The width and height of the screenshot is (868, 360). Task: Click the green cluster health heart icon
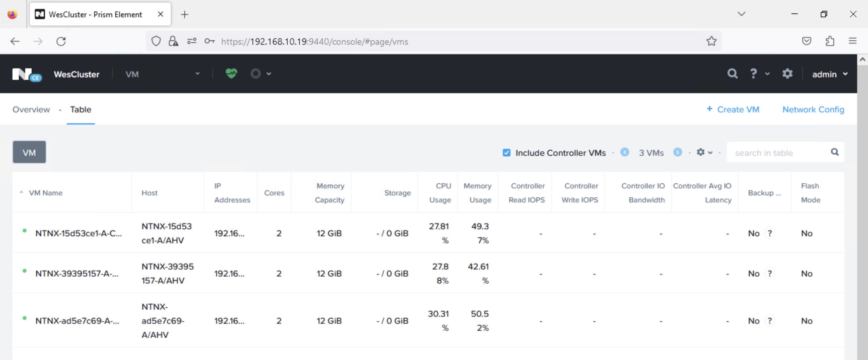click(231, 73)
